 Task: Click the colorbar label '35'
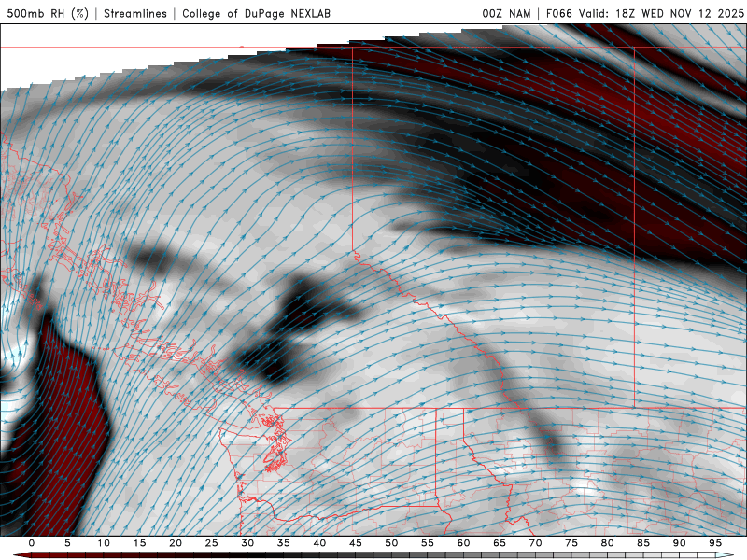pos(284,543)
